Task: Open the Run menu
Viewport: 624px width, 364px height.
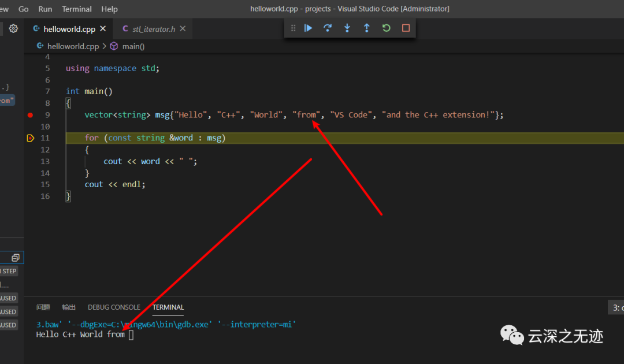Action: [x=45, y=9]
